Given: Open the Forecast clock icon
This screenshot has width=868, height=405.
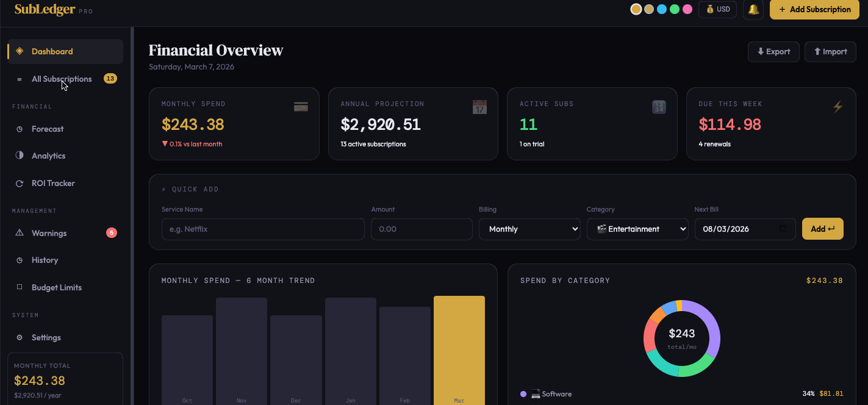Looking at the screenshot, I should pos(20,129).
